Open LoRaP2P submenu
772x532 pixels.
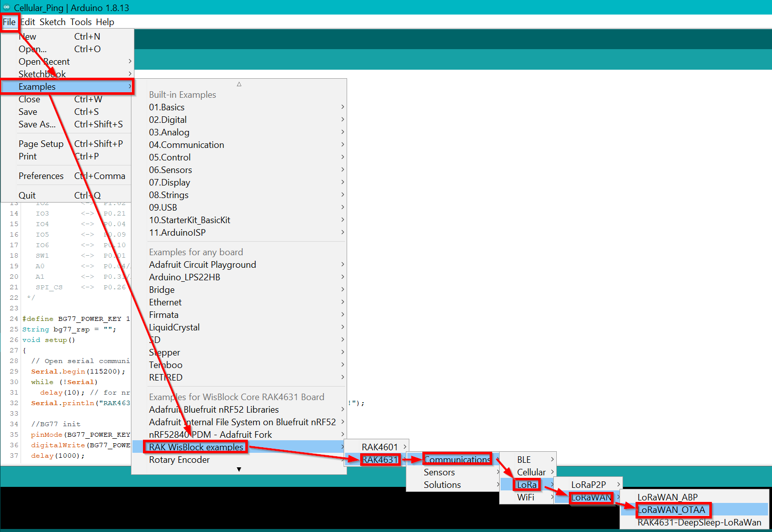tap(588, 485)
